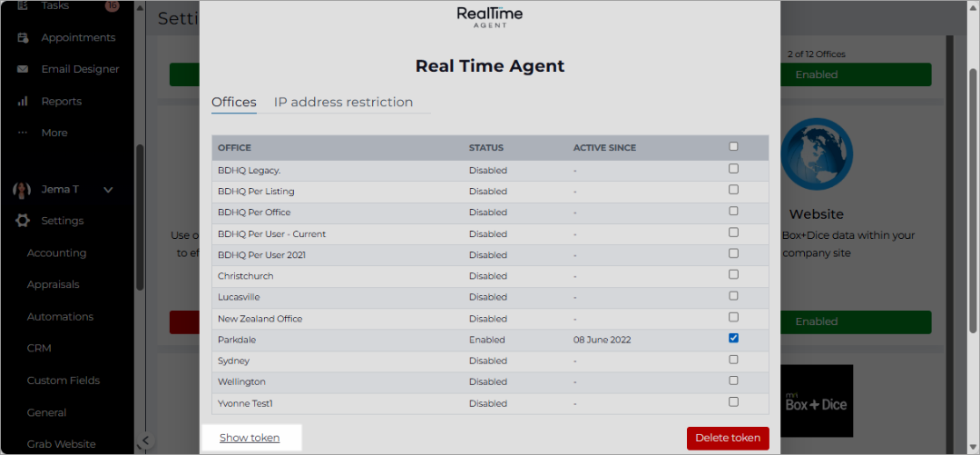Click the Enabled status in Parkdale row
Viewport: 980px width, 455px height.
(487, 340)
